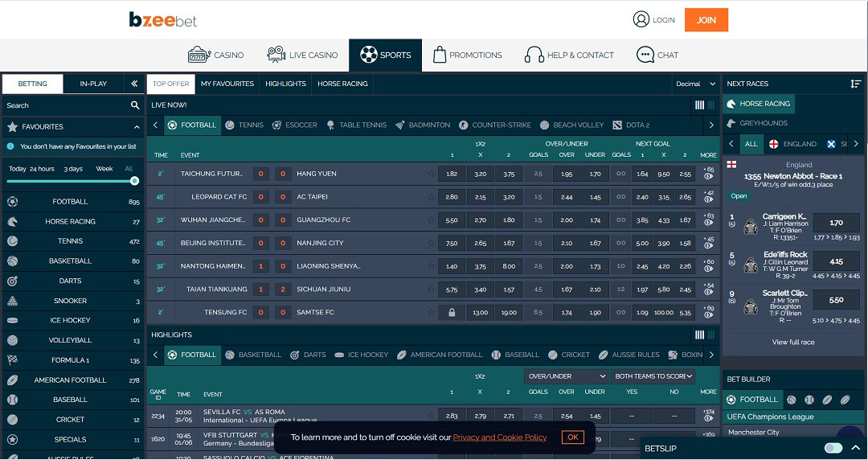Click View full race link
Screen dimensions: 868x460
793,342
